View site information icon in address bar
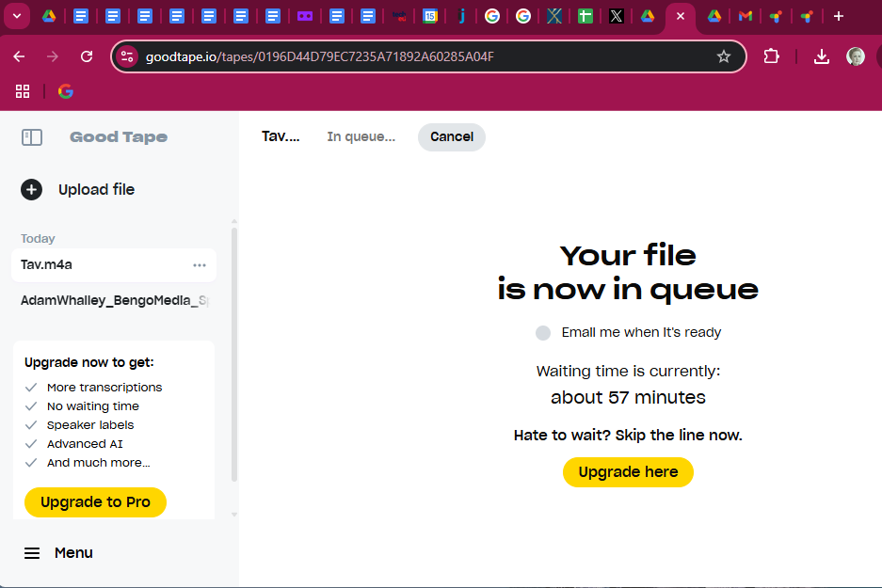Screen dimensions: 882x588 click(128, 56)
